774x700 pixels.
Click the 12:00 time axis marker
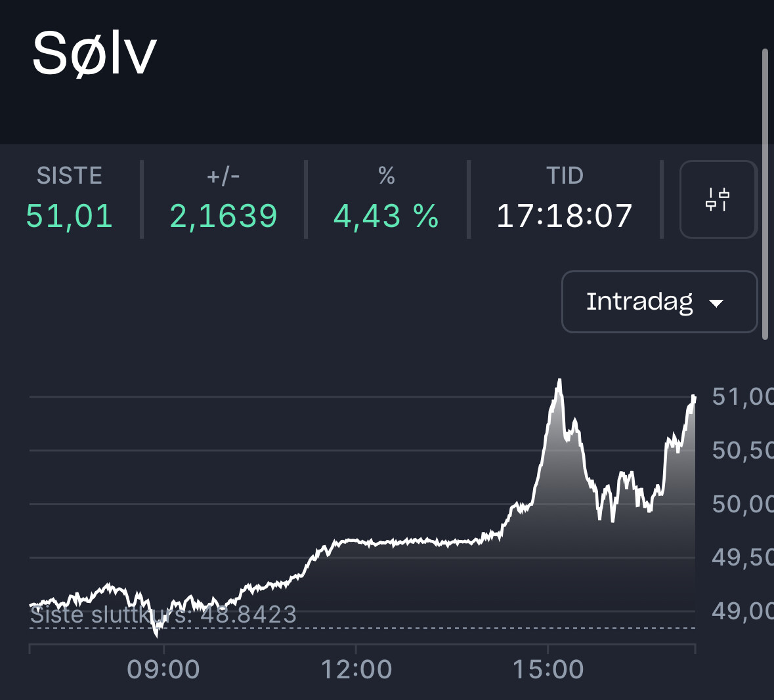[356, 670]
